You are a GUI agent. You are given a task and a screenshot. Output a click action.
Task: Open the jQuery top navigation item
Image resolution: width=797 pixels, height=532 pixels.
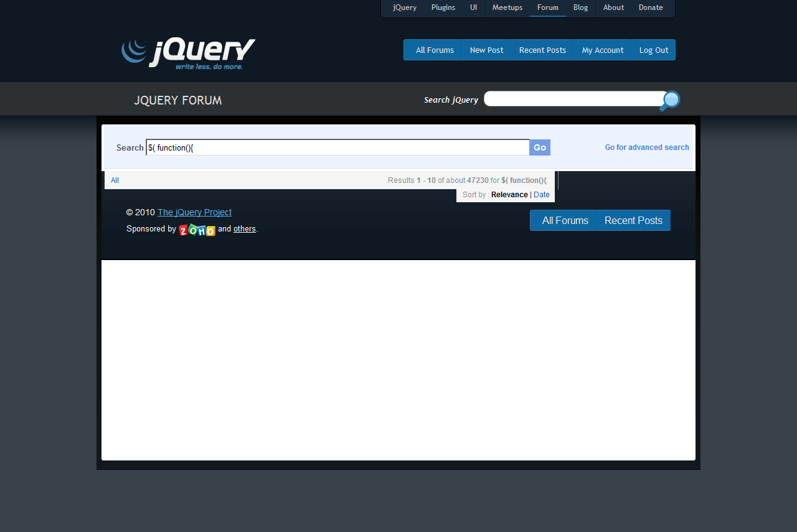click(405, 7)
